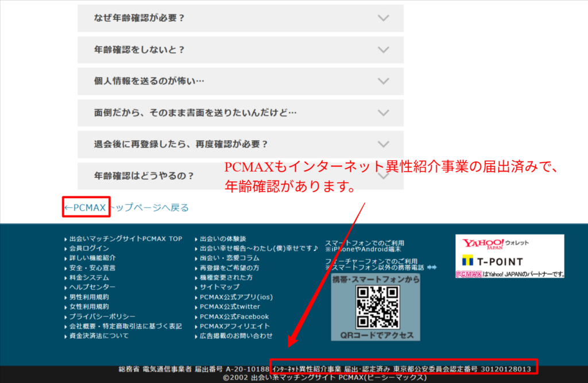
Task: Open ヘルプセンター footer link
Action: coord(92,287)
